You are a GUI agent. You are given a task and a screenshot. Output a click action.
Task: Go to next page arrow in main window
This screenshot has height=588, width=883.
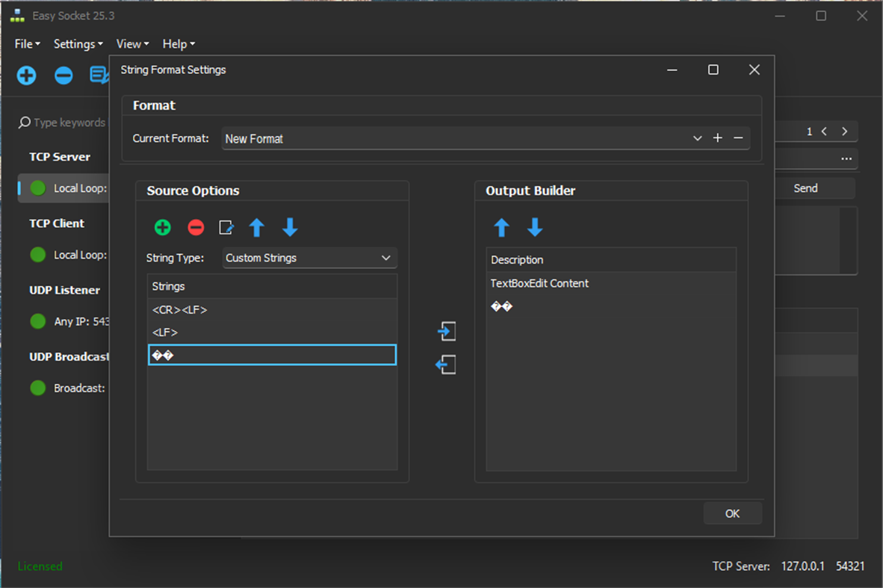pyautogui.click(x=845, y=131)
